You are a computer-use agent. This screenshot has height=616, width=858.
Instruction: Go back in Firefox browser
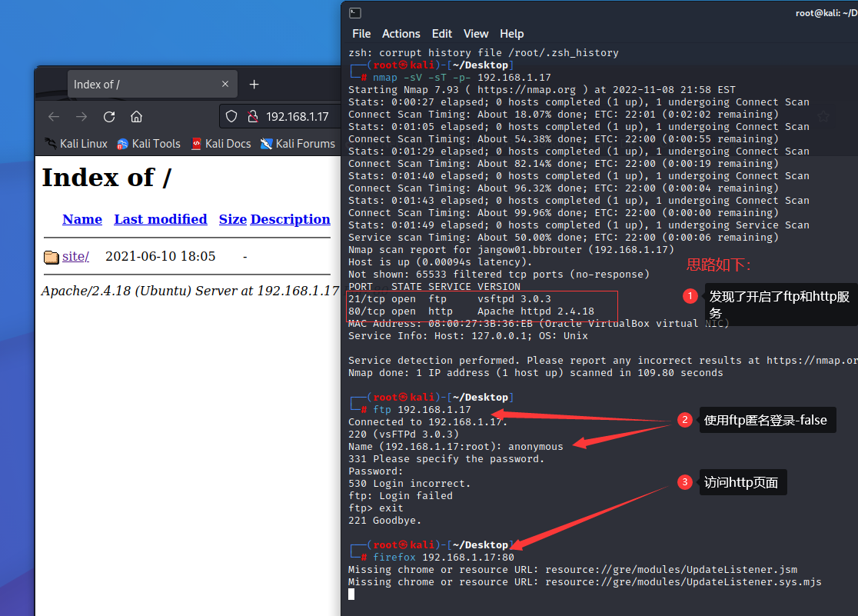54,117
